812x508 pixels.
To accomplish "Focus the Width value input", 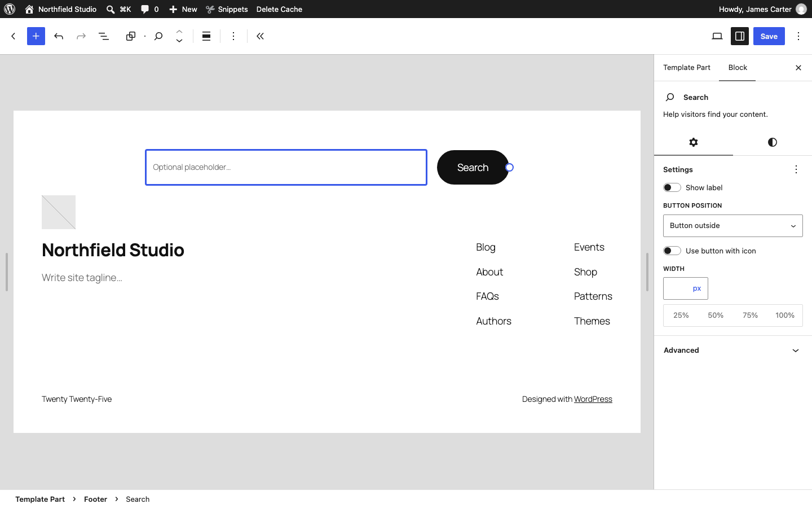I will coord(677,288).
